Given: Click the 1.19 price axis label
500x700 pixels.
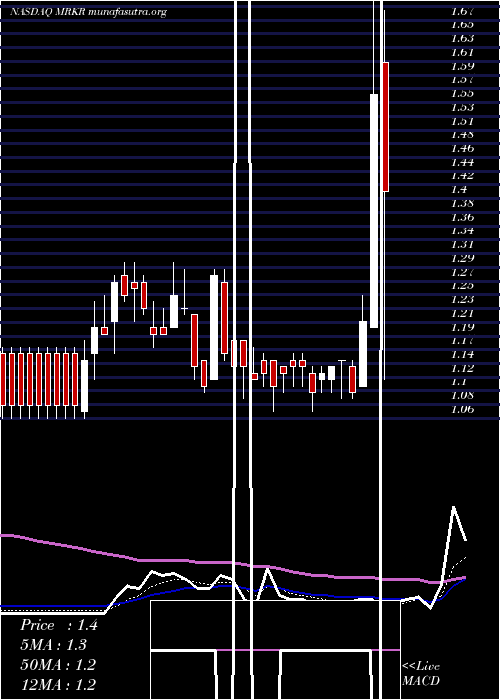Looking at the screenshot, I should click(x=462, y=327).
